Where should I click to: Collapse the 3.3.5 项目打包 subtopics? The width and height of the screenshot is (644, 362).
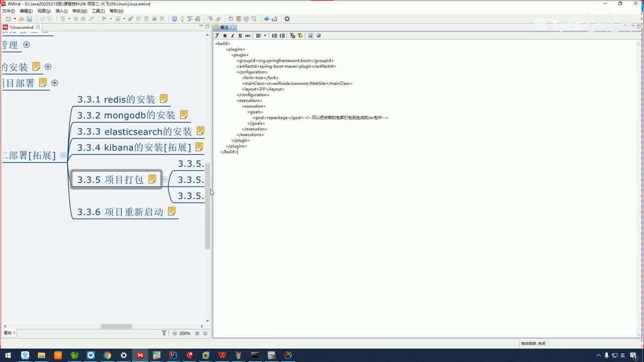164,179
